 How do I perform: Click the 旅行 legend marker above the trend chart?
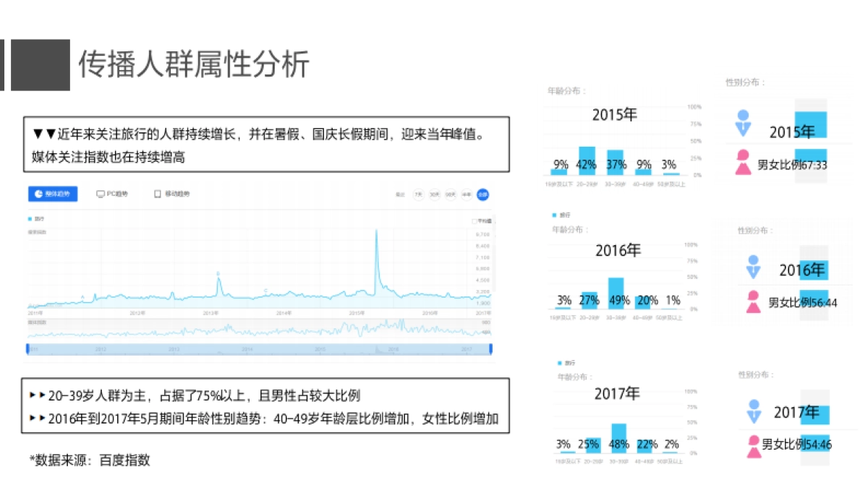30,218
